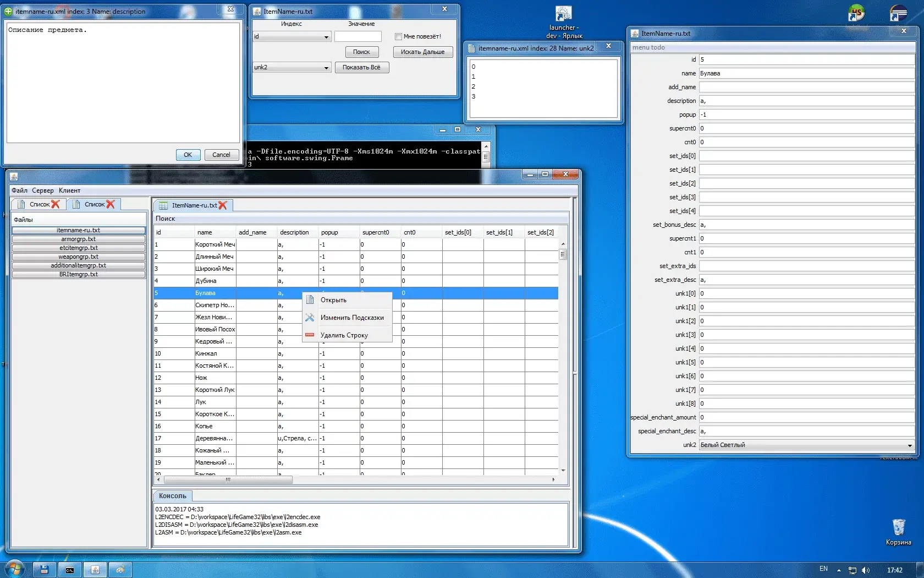Click the Windows Start orb
Viewport: 924px width, 578px height.
pyautogui.click(x=15, y=569)
